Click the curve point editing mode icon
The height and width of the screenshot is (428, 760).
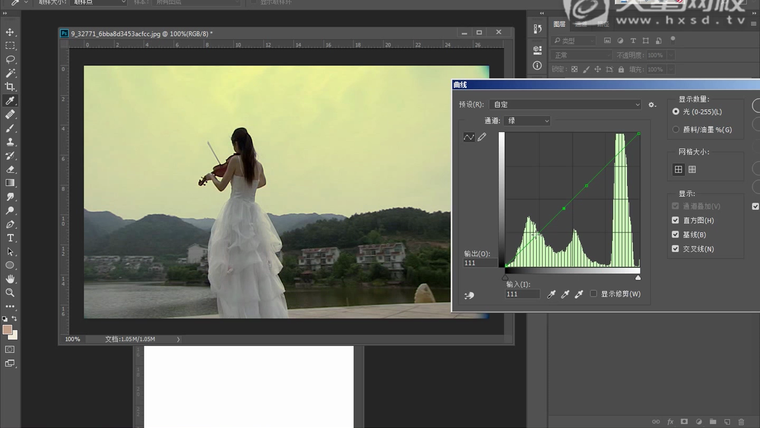pos(469,137)
